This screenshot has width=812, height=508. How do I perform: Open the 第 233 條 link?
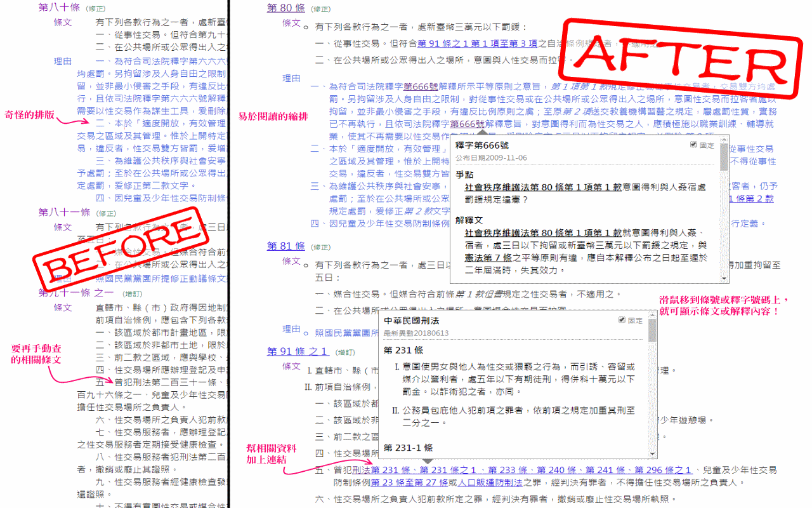point(508,470)
